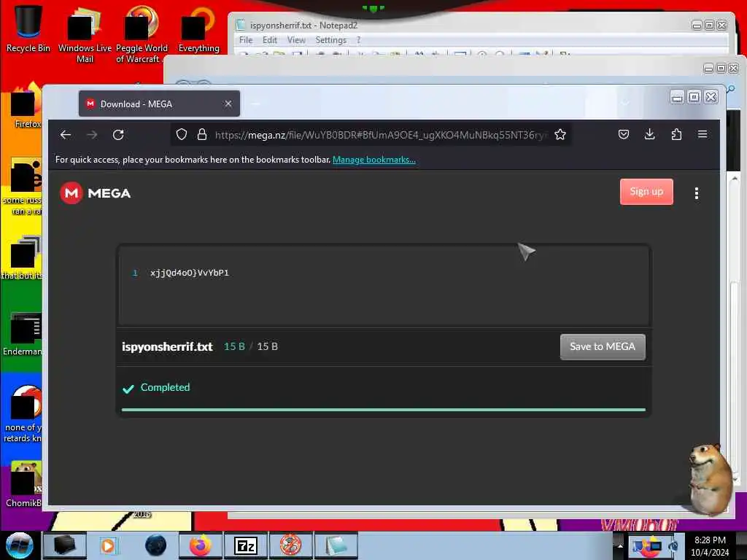Open Manage bookmarks link
Image resolution: width=747 pixels, height=560 pixels.
pos(374,160)
